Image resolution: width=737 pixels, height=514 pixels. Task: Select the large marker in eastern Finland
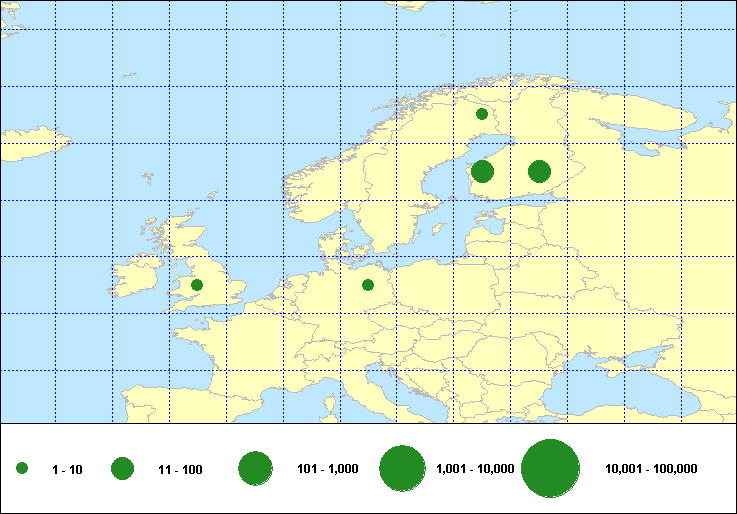coord(539,171)
